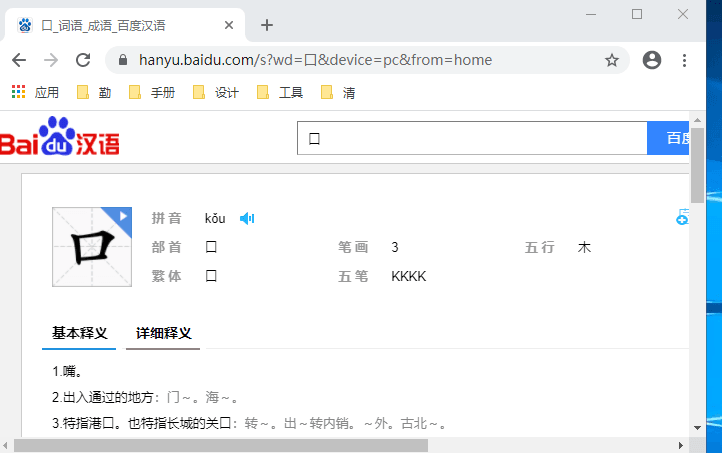Reload the current page
Image resolution: width=722 pixels, height=453 pixels.
[83, 60]
